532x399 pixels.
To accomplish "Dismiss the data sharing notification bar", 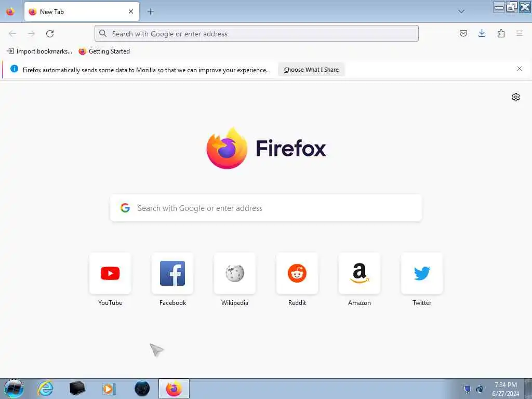I will coord(520,69).
